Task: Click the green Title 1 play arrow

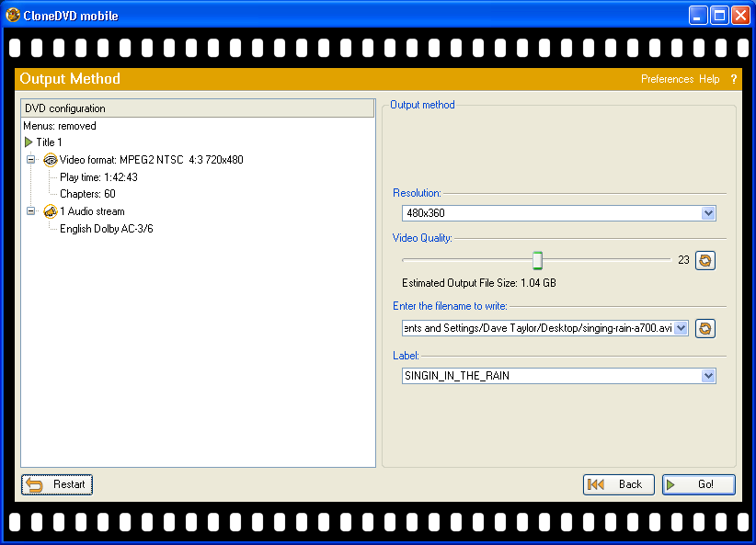Action: (29, 142)
